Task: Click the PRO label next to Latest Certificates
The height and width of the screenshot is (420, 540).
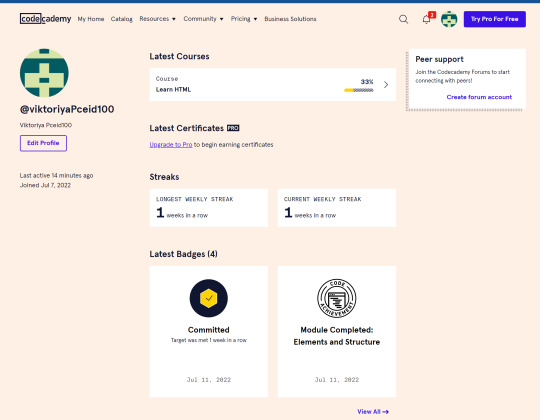Action: coord(233,128)
